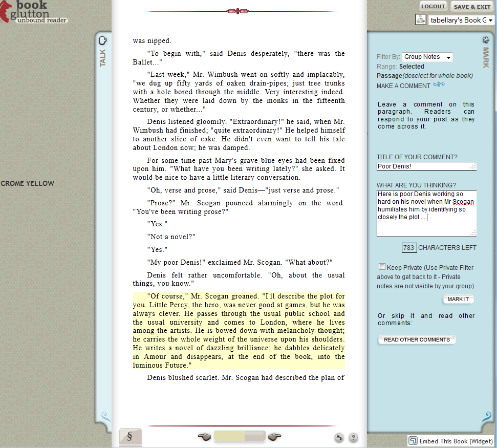Open the Filter By Group Notes dropdown

(427, 57)
